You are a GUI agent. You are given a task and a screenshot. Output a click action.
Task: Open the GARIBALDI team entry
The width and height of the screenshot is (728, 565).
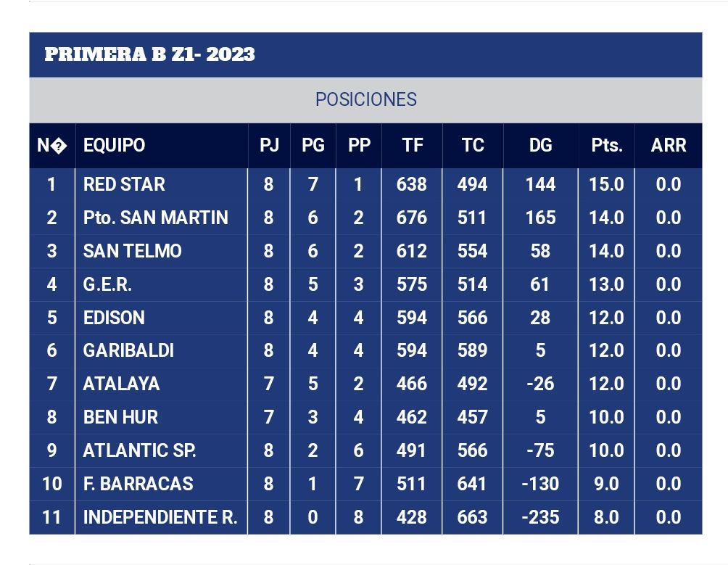coord(128,350)
